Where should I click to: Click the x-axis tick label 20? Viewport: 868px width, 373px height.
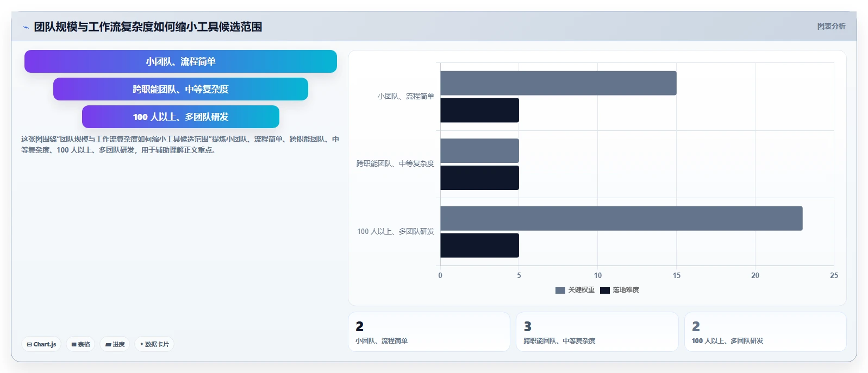pyautogui.click(x=755, y=276)
